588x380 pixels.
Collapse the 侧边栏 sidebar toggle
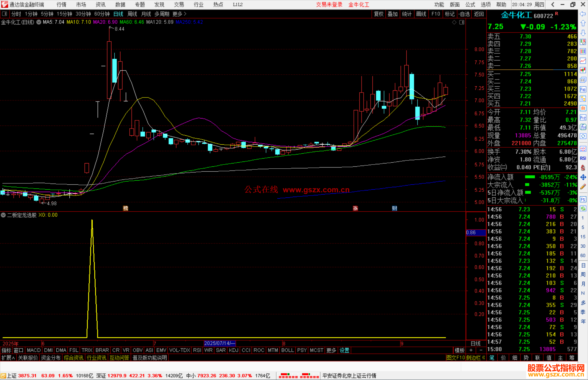475,358
